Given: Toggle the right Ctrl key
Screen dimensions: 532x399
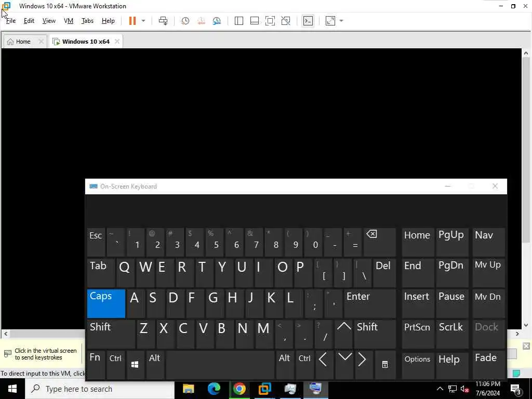Looking at the screenshot, I should coord(304,365).
